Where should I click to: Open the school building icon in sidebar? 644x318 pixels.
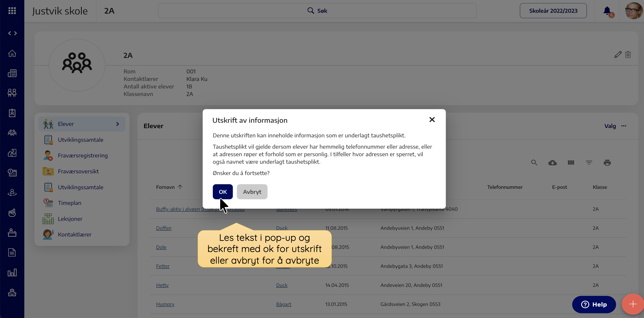pyautogui.click(x=12, y=292)
